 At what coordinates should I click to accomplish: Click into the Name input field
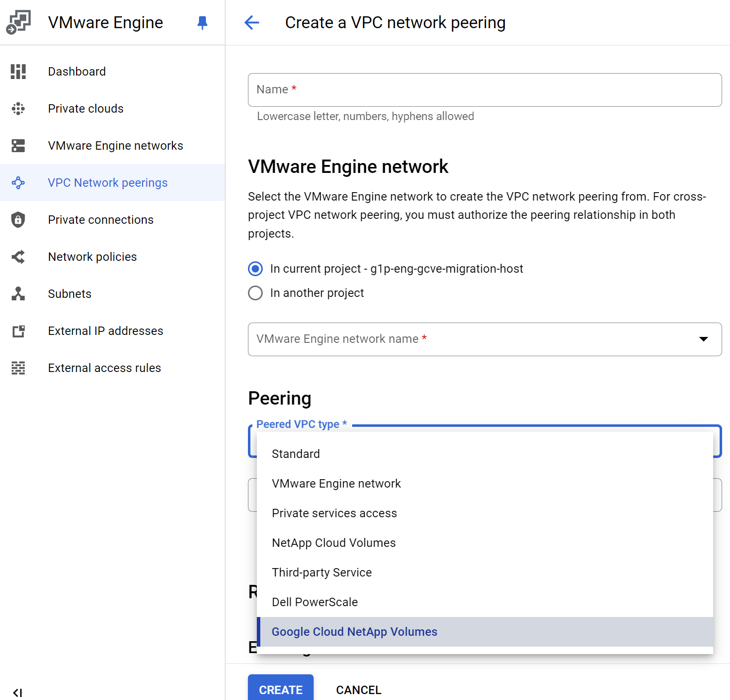coord(485,90)
